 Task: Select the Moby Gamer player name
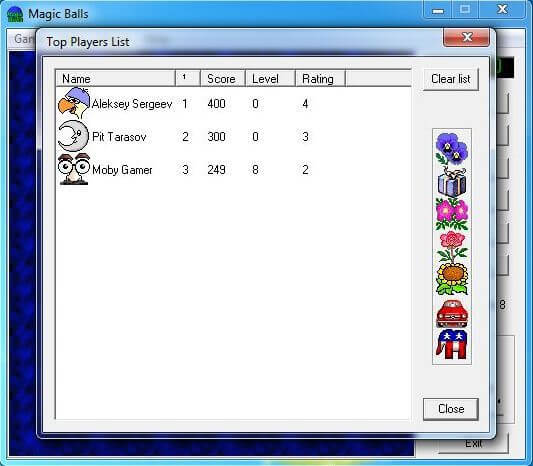pos(122,169)
